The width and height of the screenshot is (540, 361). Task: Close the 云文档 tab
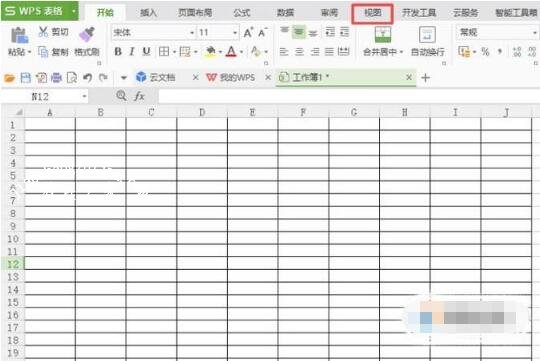click(195, 78)
